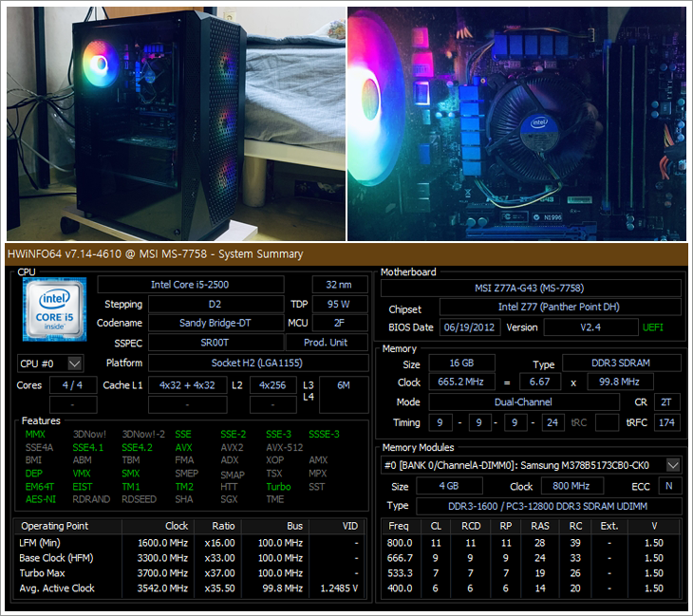Image resolution: width=693 pixels, height=616 pixels.
Task: Click the LFM (Min) operating point row
Action: click(191, 543)
